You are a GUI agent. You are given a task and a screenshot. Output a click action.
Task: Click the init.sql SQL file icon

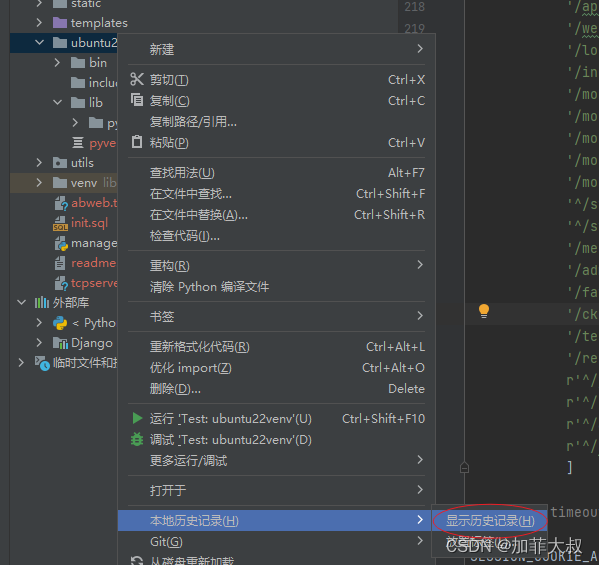point(60,223)
